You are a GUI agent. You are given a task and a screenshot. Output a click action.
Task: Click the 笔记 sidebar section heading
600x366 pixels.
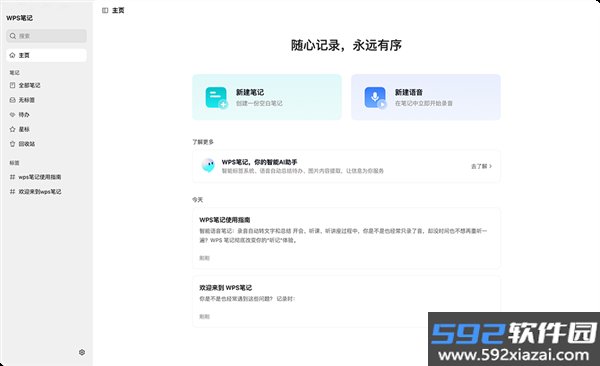[15, 73]
